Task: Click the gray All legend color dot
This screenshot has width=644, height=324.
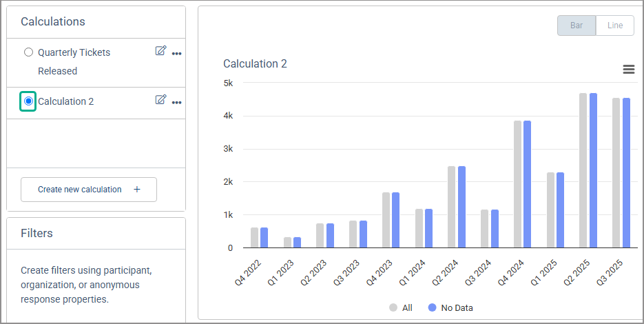Action: [x=393, y=308]
